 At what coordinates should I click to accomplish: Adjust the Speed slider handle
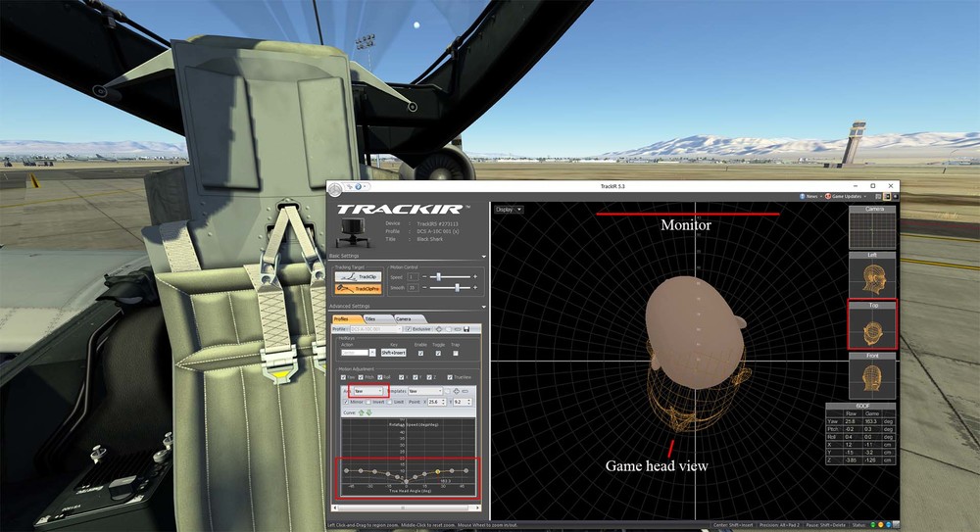click(x=439, y=277)
